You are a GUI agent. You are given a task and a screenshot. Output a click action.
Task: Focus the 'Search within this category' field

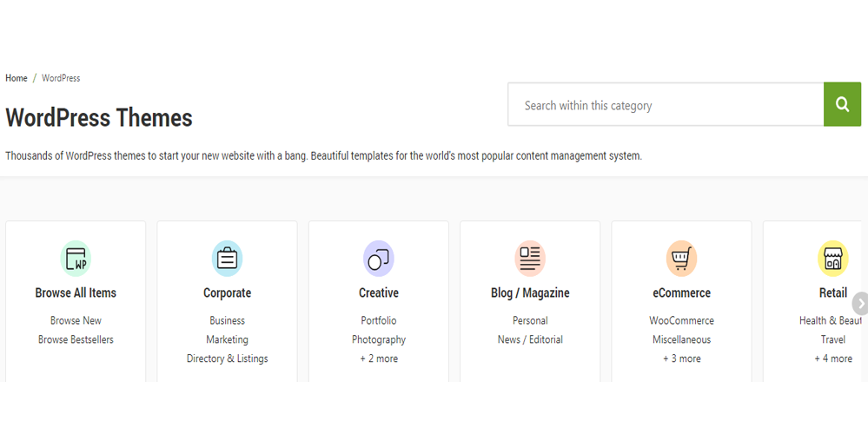[666, 105]
